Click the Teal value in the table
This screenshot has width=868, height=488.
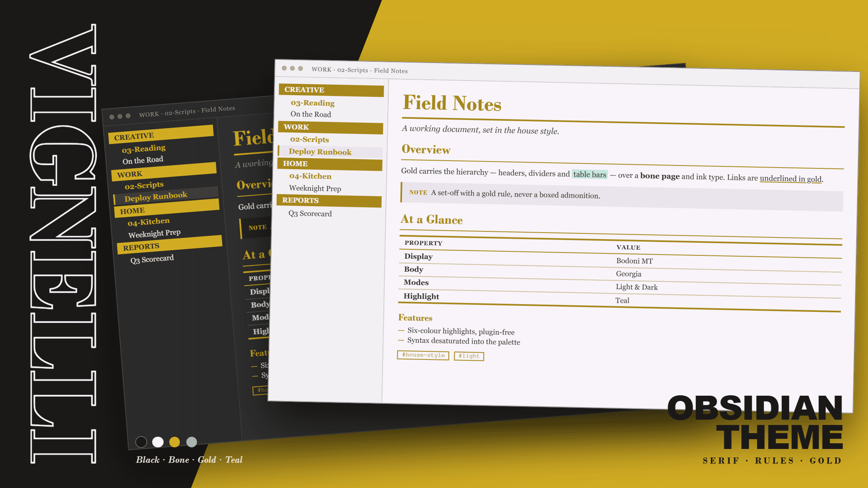622,301
